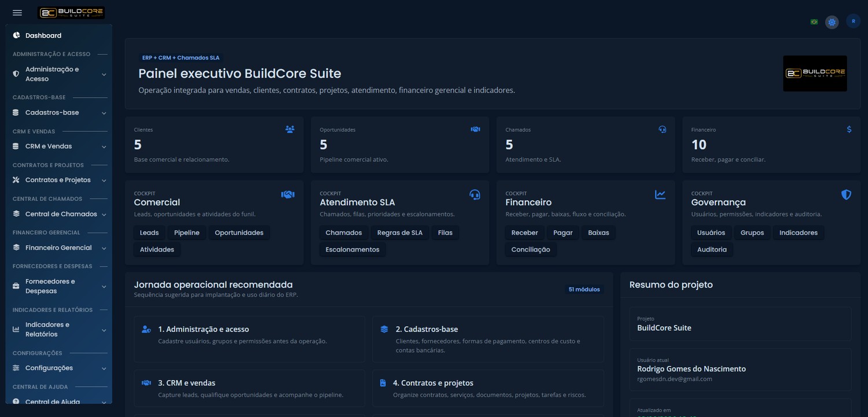868x417 pixels.
Task: Click the sliders icon beside Configurações
Action: [16, 368]
